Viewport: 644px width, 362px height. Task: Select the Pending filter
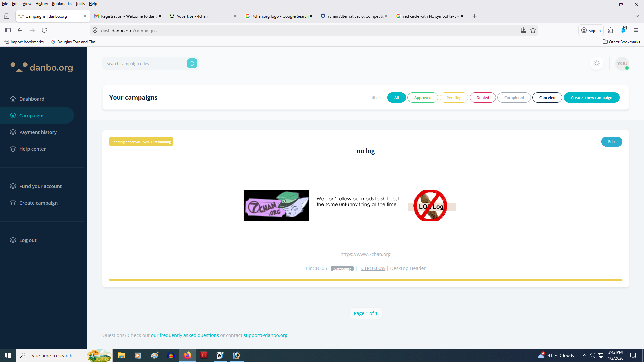tap(453, 98)
